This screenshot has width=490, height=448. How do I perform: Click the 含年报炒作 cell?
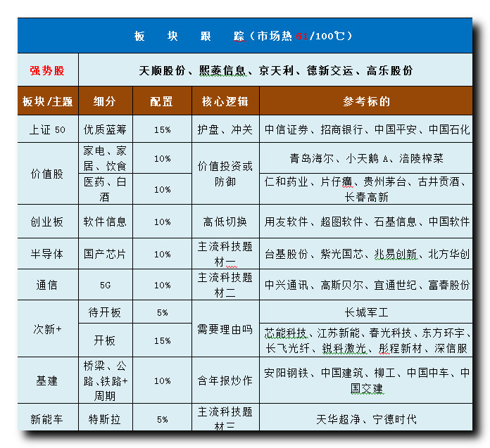[x=225, y=380]
